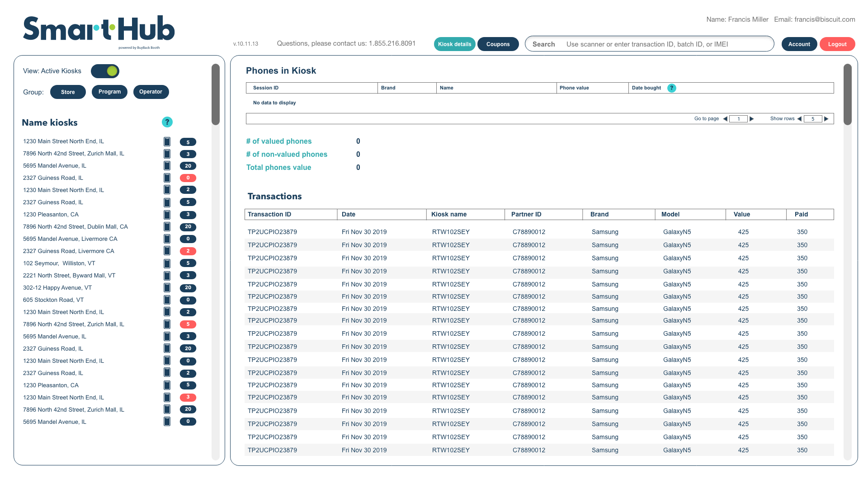Click the Paid column header
The height and width of the screenshot is (488, 868).
pyautogui.click(x=810, y=214)
